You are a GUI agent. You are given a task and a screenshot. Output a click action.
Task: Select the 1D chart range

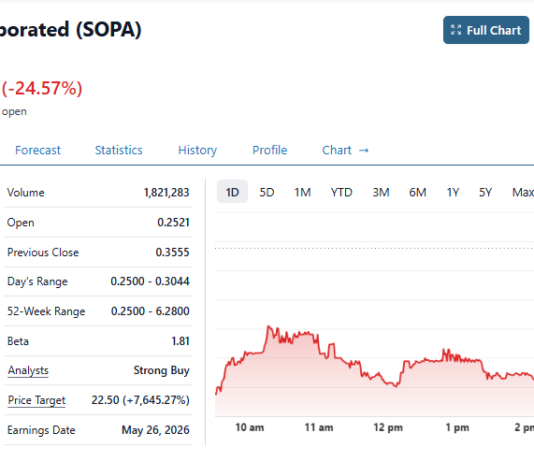(x=232, y=192)
